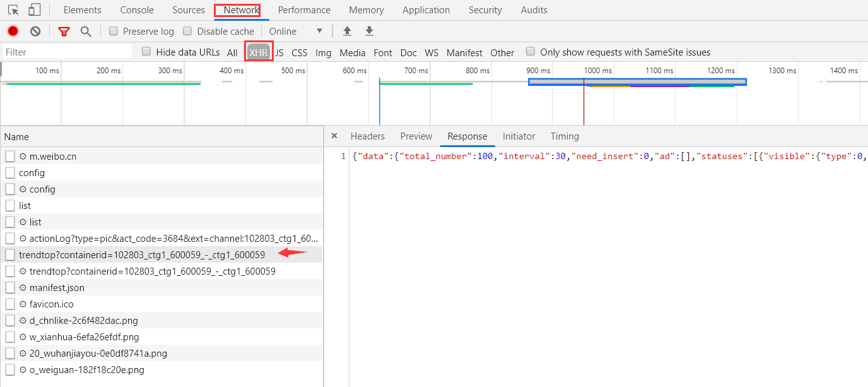Enable Only show requests with SameSite issues
The width and height of the screenshot is (868, 387).
pyautogui.click(x=531, y=52)
